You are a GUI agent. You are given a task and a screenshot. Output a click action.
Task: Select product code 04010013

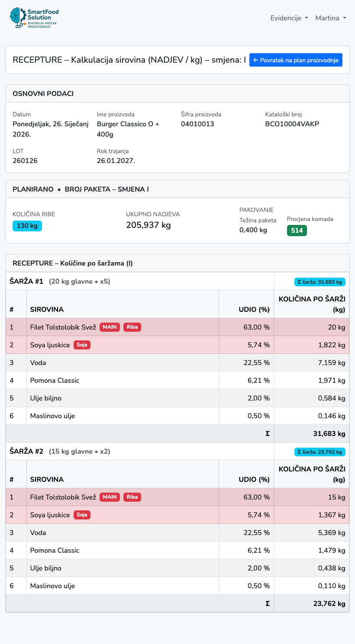pyautogui.click(x=197, y=124)
